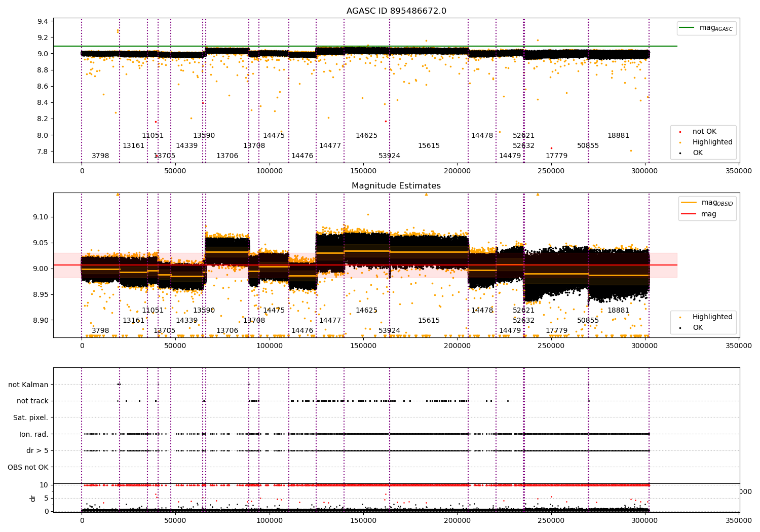
Task: Click the 100000 x-axis tick of the bottom plot
Action: pos(270,520)
